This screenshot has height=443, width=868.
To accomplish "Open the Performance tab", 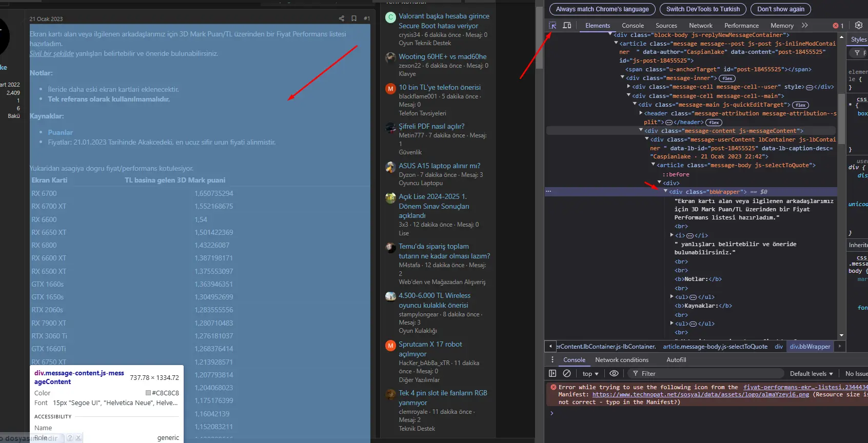I will pyautogui.click(x=741, y=25).
